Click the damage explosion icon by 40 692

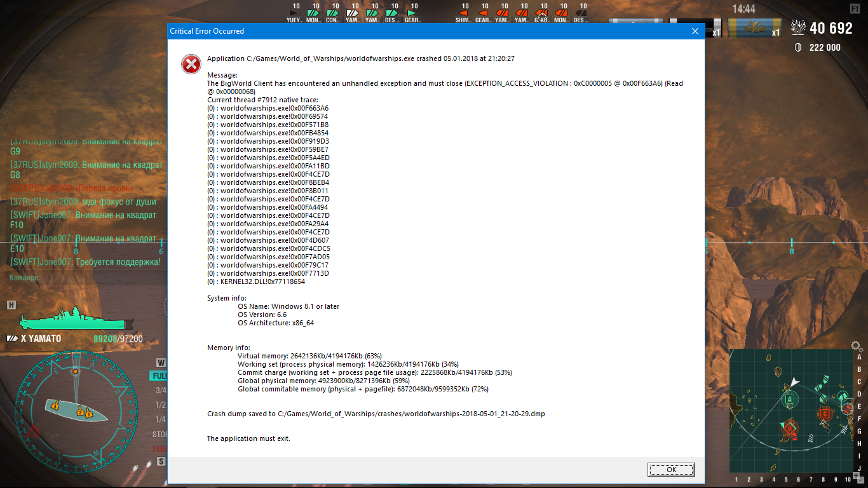point(798,27)
